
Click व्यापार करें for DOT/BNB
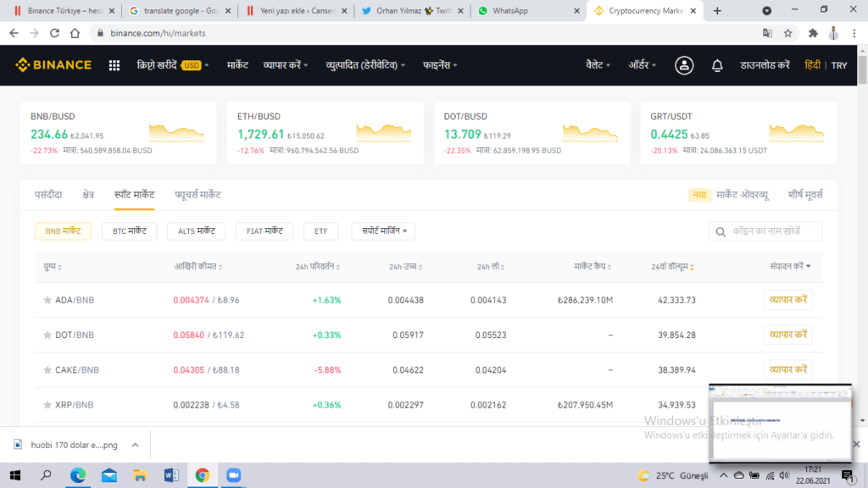[788, 335]
